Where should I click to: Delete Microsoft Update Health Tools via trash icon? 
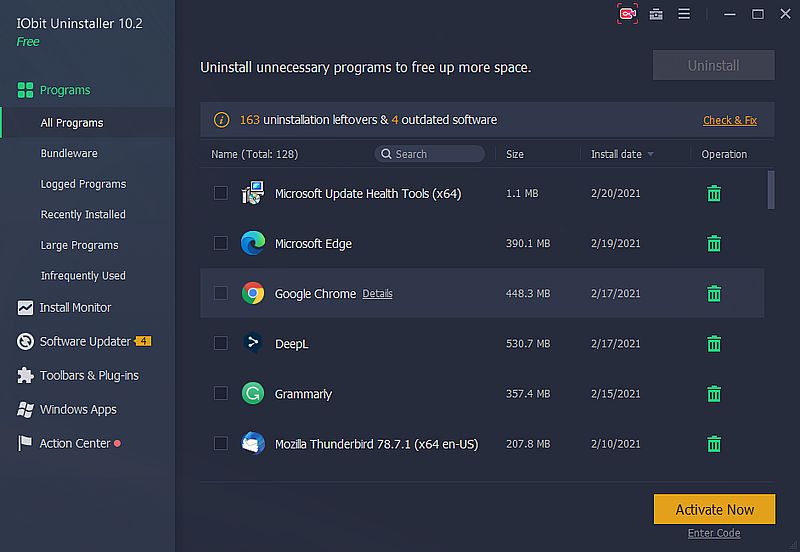pos(714,193)
